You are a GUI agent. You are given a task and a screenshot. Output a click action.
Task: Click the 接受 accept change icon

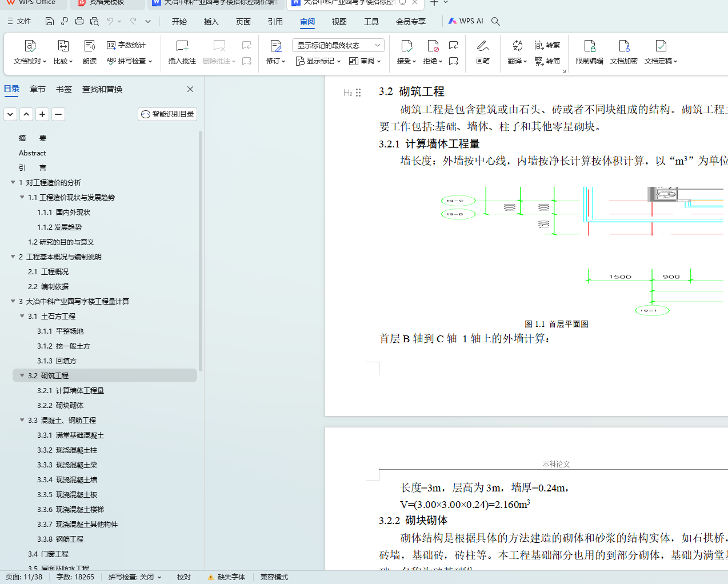pos(406,52)
